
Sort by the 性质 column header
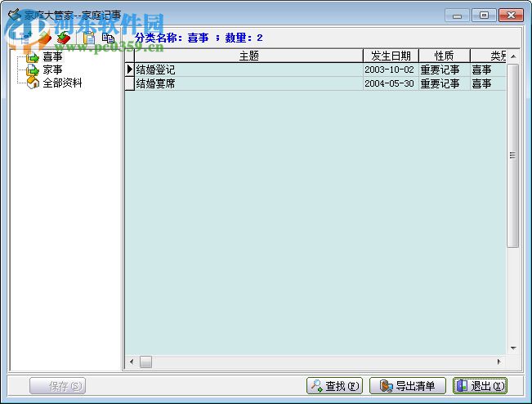(445, 56)
